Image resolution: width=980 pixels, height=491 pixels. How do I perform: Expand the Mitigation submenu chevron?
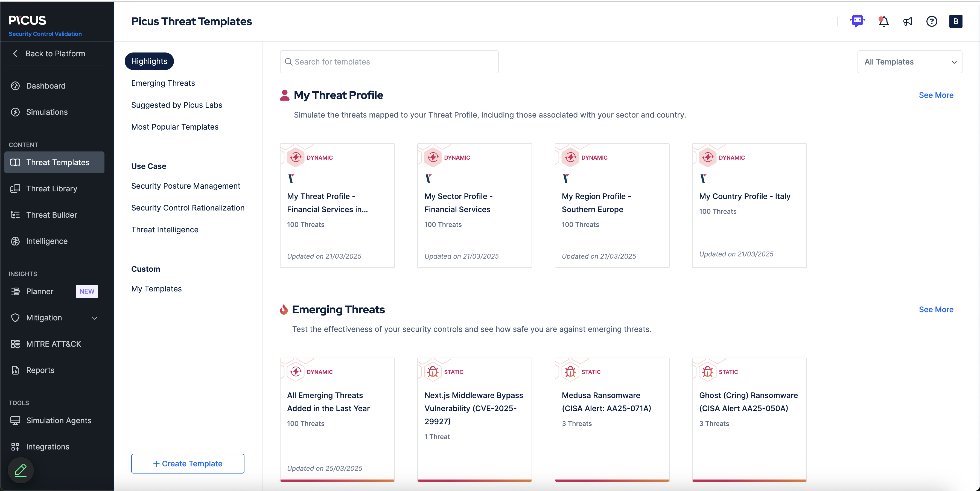[x=95, y=318]
